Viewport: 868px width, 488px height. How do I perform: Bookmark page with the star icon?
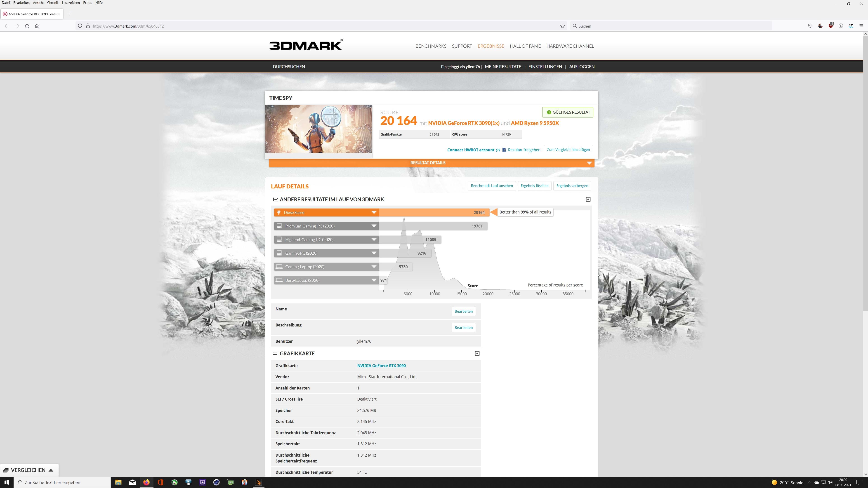point(562,26)
